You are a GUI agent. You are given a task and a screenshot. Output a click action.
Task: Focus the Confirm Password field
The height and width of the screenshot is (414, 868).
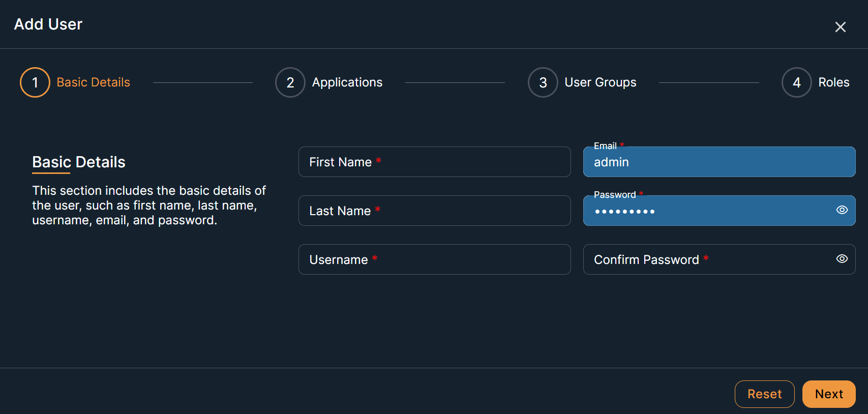pyautogui.click(x=707, y=259)
